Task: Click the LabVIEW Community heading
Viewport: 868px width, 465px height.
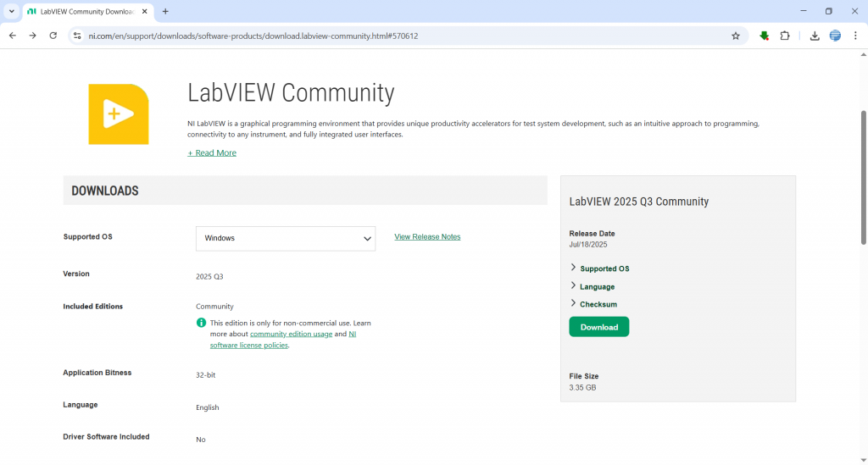Action: [x=291, y=92]
